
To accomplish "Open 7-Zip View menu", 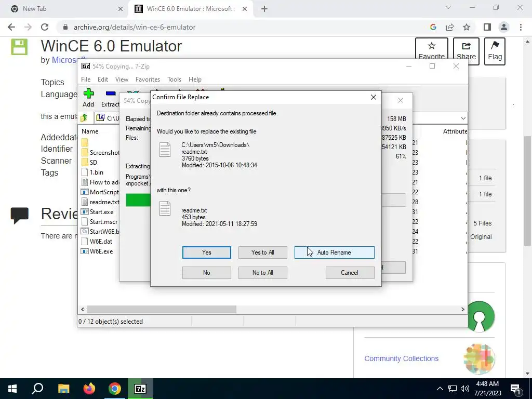I will (x=122, y=79).
